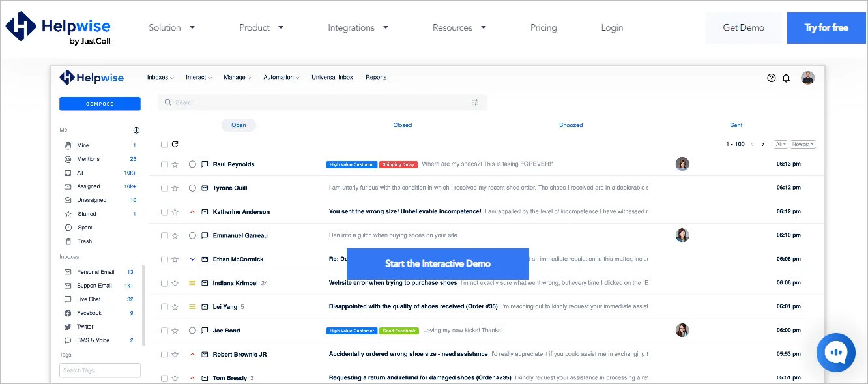Click the Compose button

click(x=100, y=104)
